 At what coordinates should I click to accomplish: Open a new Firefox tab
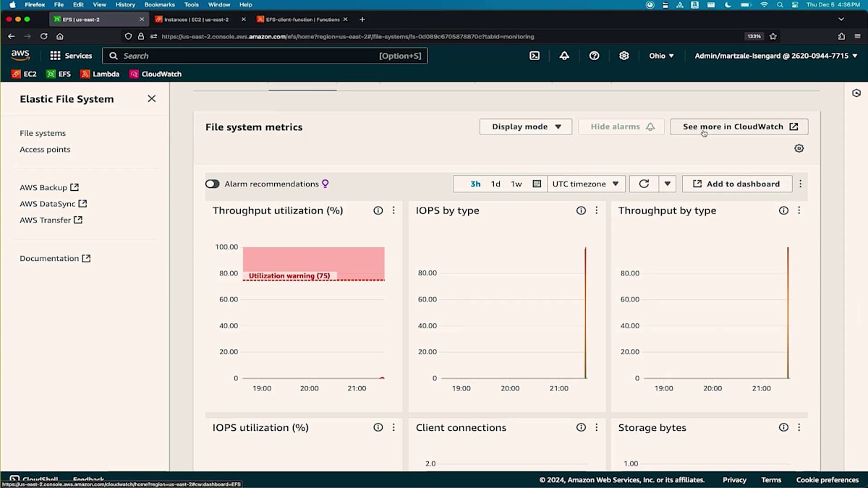[x=362, y=20]
